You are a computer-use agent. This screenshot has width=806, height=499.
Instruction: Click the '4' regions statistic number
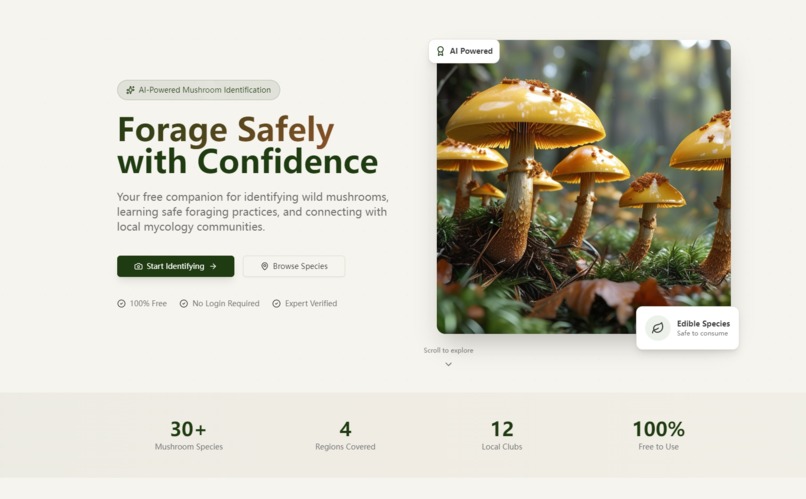coord(345,429)
